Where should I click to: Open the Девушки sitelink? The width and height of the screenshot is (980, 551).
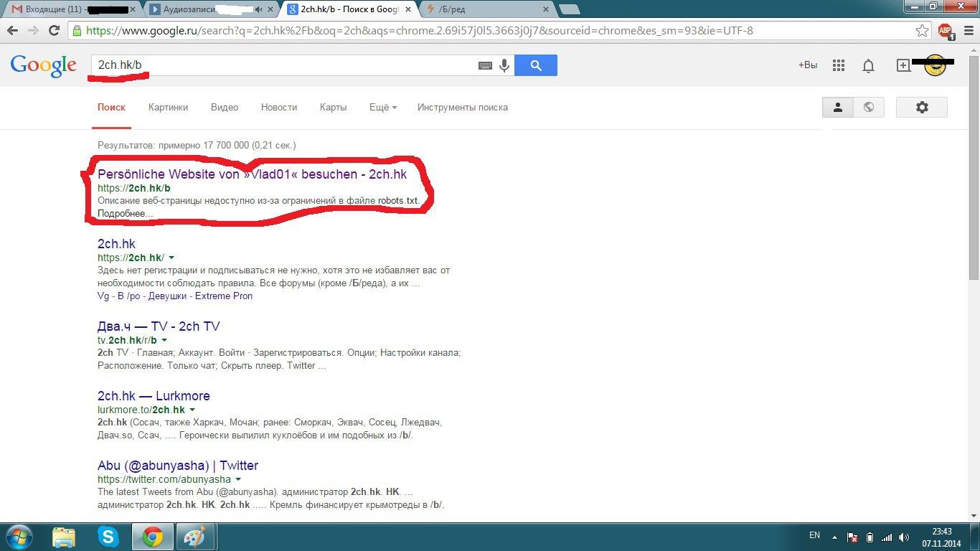167,296
